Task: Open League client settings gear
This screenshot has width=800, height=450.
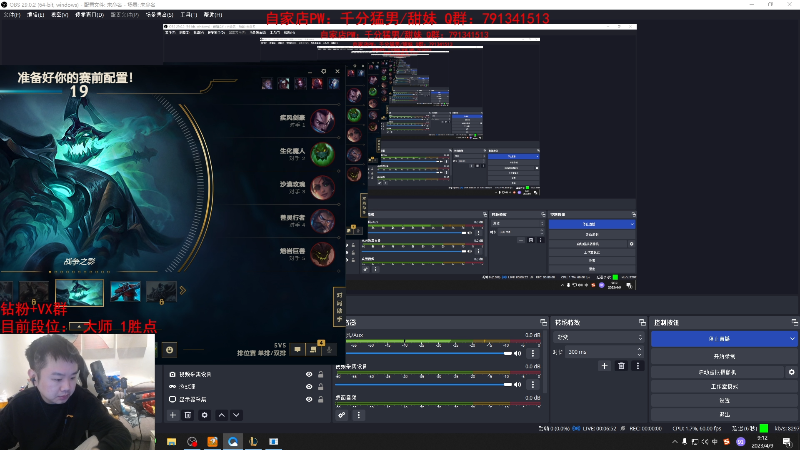Action: [x=323, y=71]
